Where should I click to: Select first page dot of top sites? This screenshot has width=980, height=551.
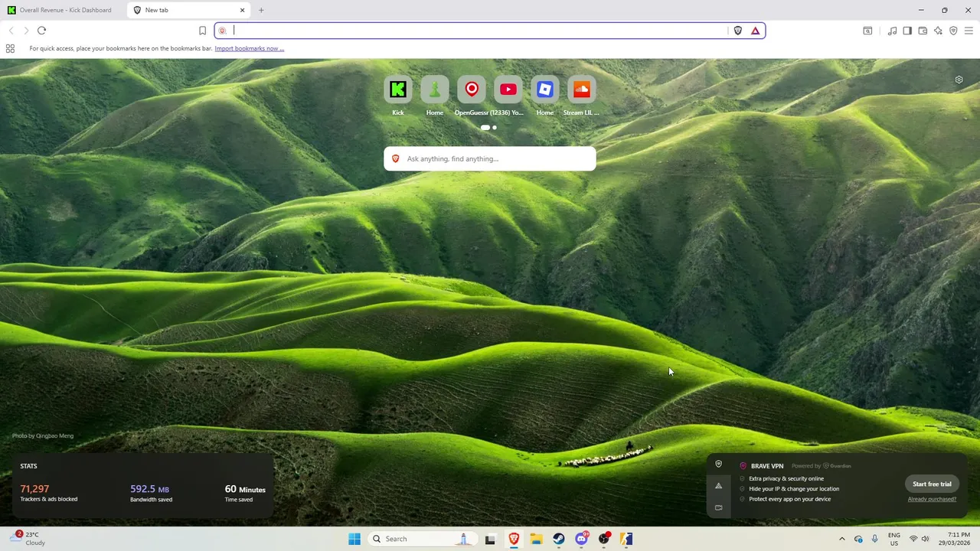[x=485, y=127]
